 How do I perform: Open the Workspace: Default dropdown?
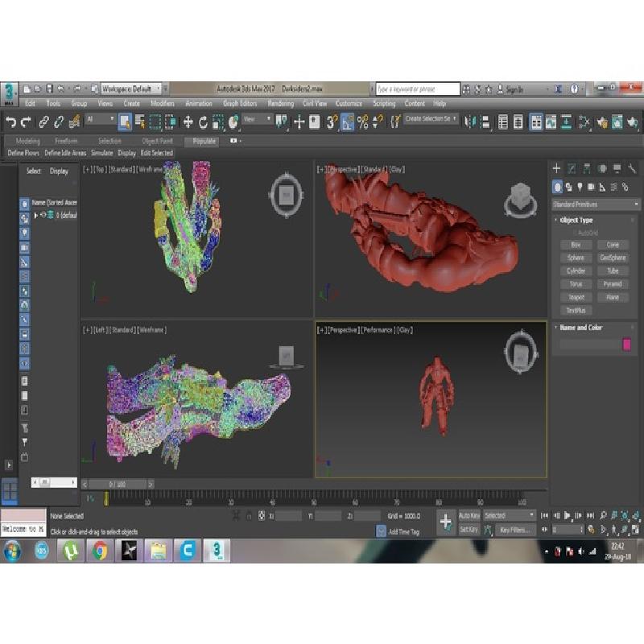(x=130, y=89)
